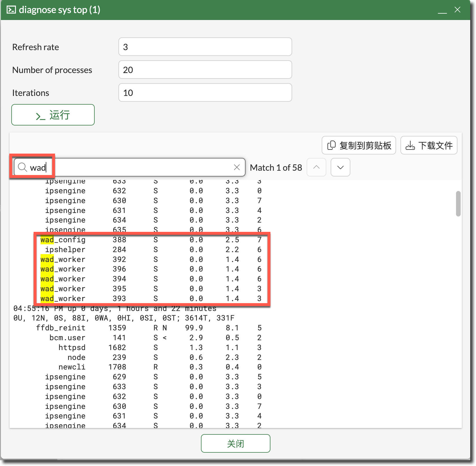Click wad_worker row with PID 393

tap(151, 298)
